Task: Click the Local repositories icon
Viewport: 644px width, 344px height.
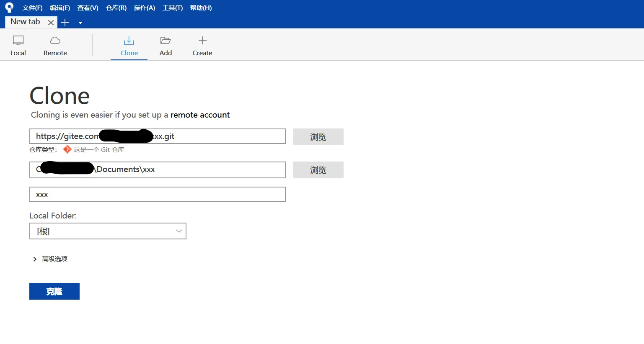Action: [x=18, y=41]
